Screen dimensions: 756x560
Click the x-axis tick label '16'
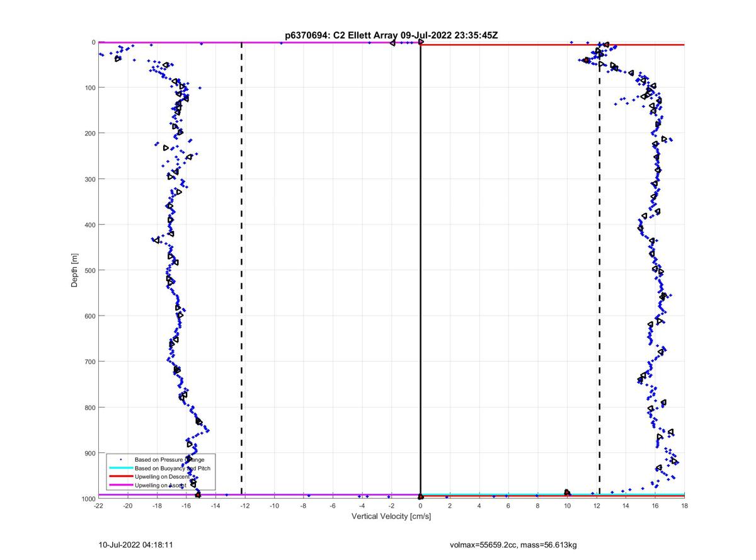click(655, 505)
